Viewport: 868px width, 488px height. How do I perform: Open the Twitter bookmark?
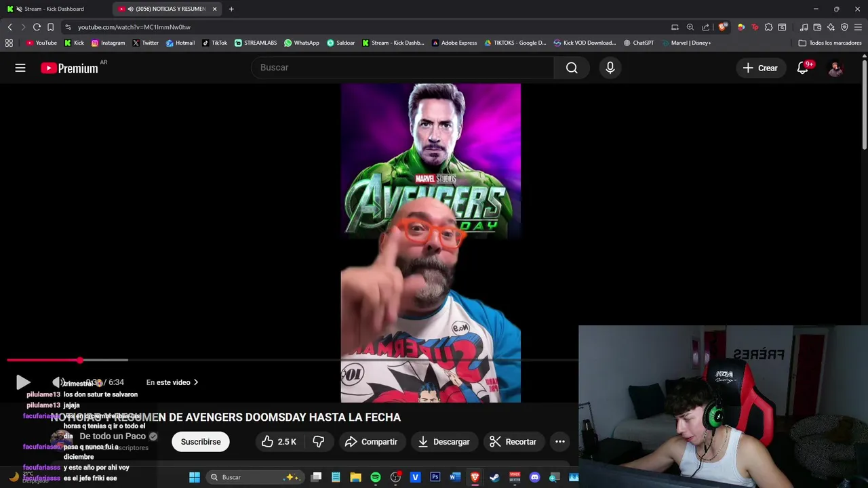point(145,43)
